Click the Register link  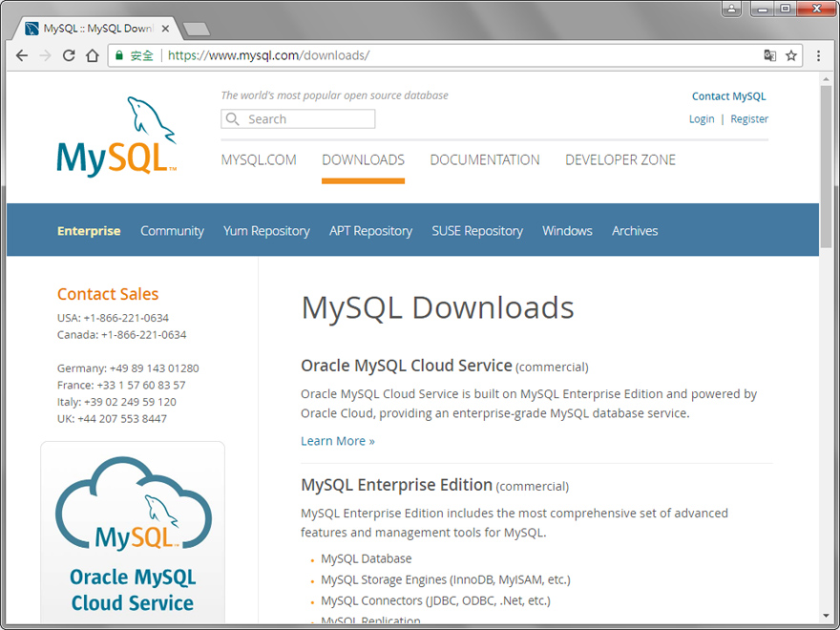[x=749, y=119]
